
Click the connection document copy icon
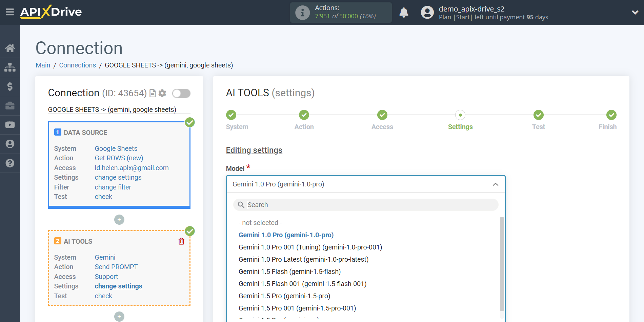(x=153, y=93)
